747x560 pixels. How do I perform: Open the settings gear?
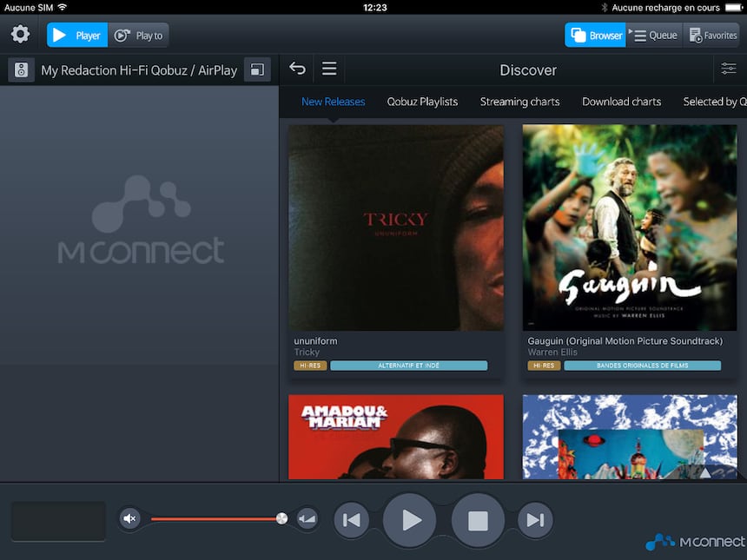coord(20,35)
